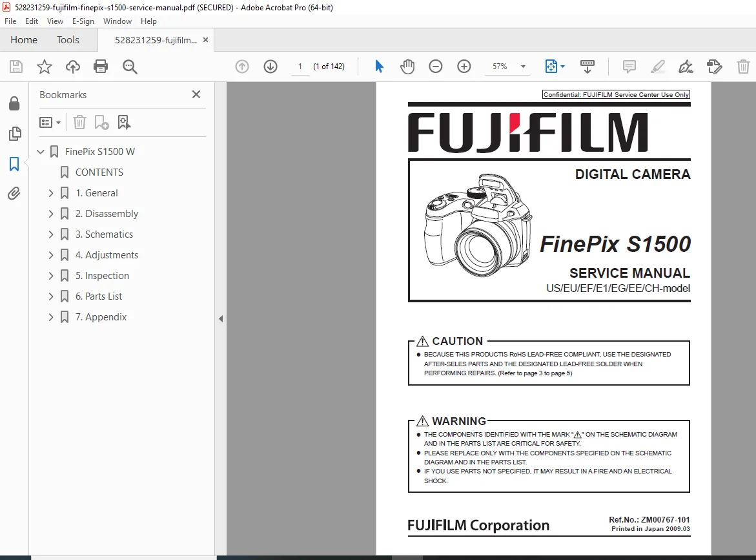Expand the 1. General bookmark
This screenshot has height=560, width=756.
(x=51, y=193)
